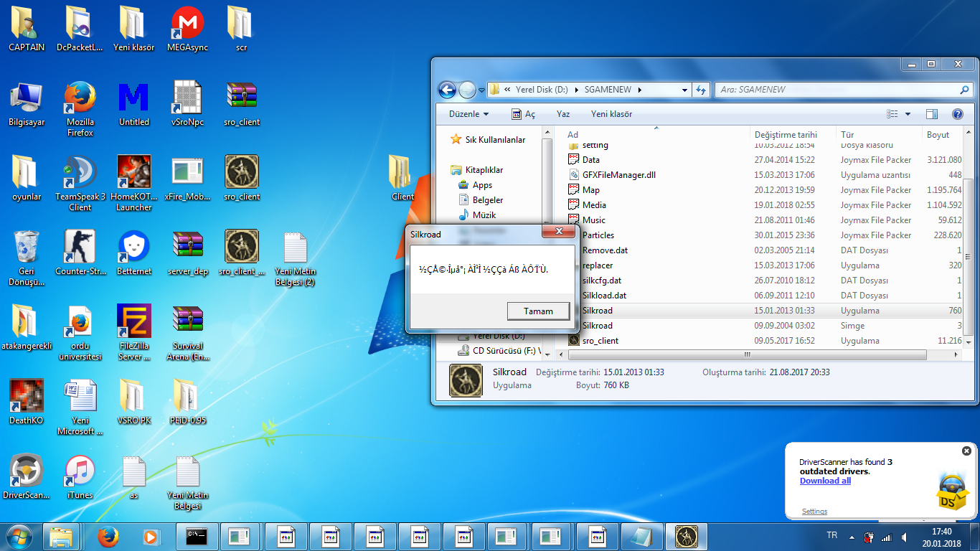
Task: Go back in the Explorer window
Action: (x=448, y=90)
